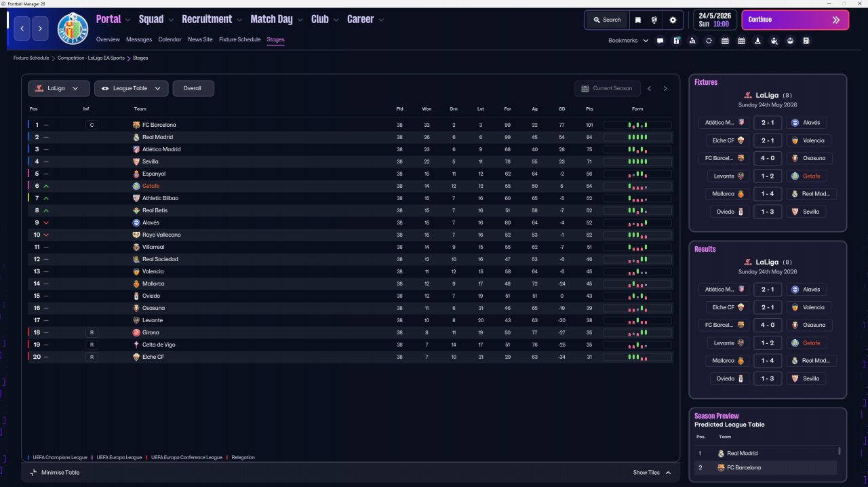Show the previous season with left chevron
The image size is (868, 487).
(x=649, y=88)
